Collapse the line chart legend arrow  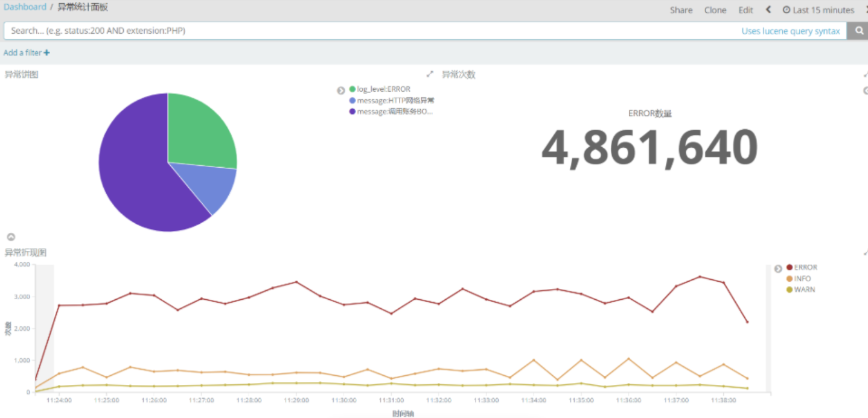pos(778,268)
